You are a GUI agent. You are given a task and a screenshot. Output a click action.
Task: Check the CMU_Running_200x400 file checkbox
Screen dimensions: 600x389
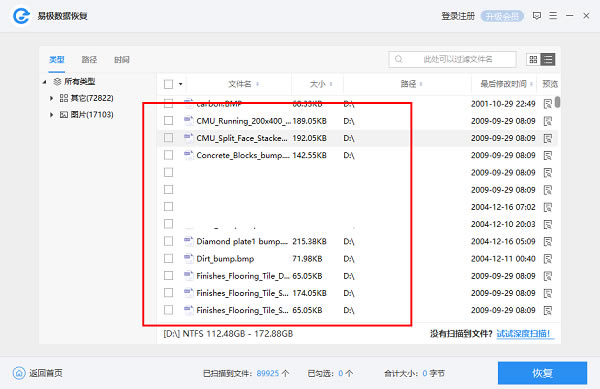(x=168, y=121)
